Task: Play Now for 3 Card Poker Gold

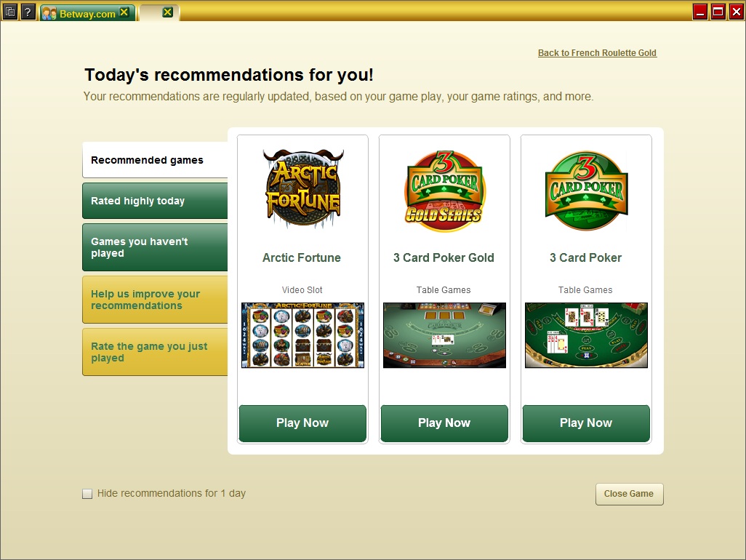Action: (444, 423)
